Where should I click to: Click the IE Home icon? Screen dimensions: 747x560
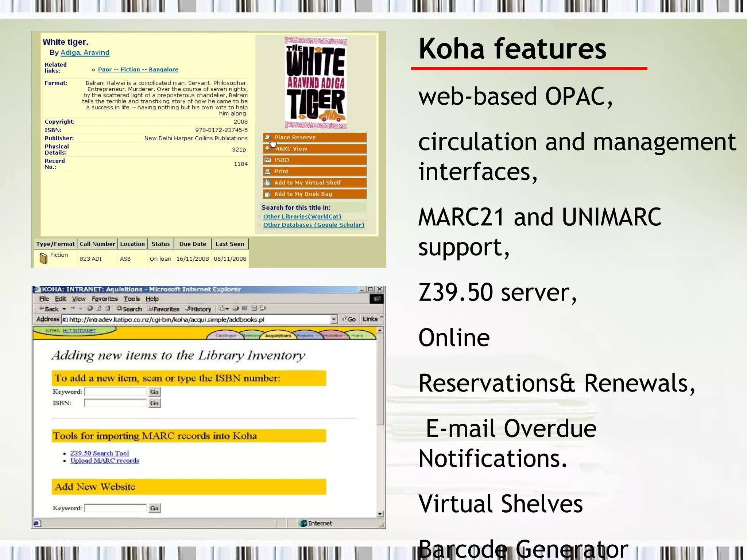(x=108, y=308)
